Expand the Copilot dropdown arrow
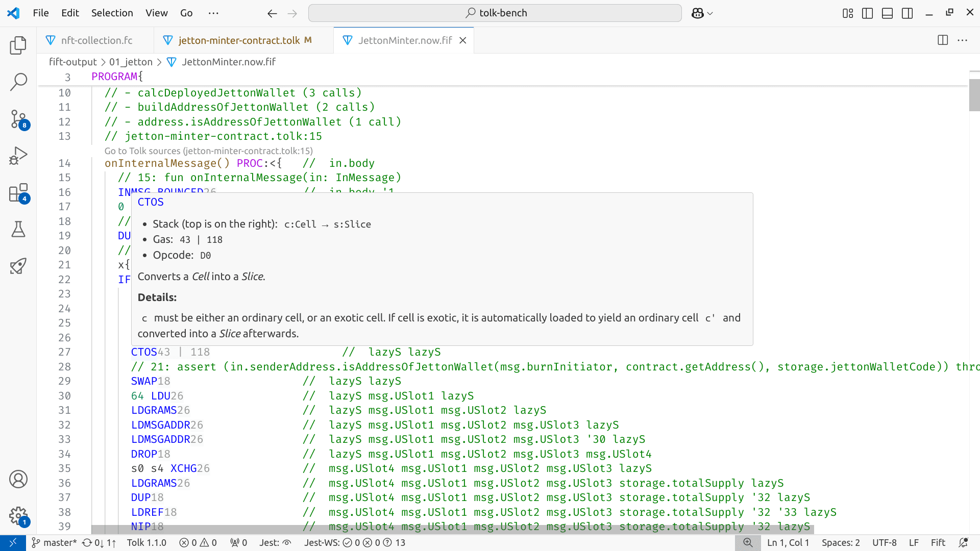 point(710,13)
